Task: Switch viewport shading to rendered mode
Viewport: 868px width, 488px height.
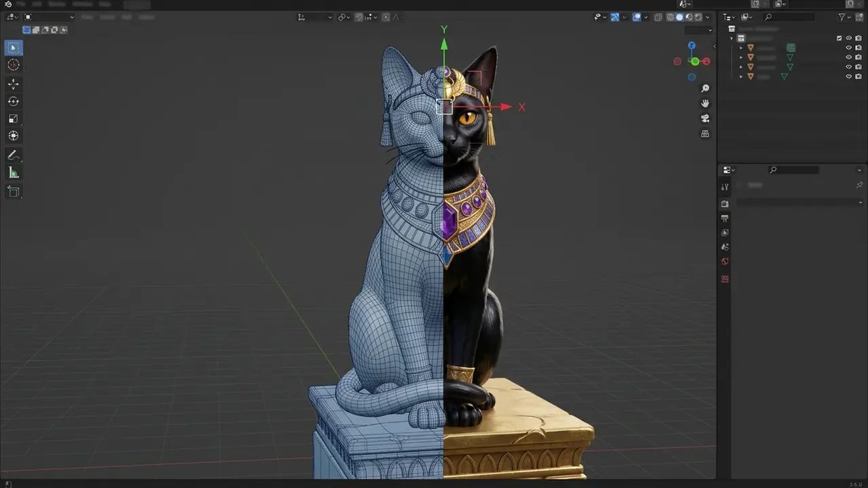Action: [698, 17]
